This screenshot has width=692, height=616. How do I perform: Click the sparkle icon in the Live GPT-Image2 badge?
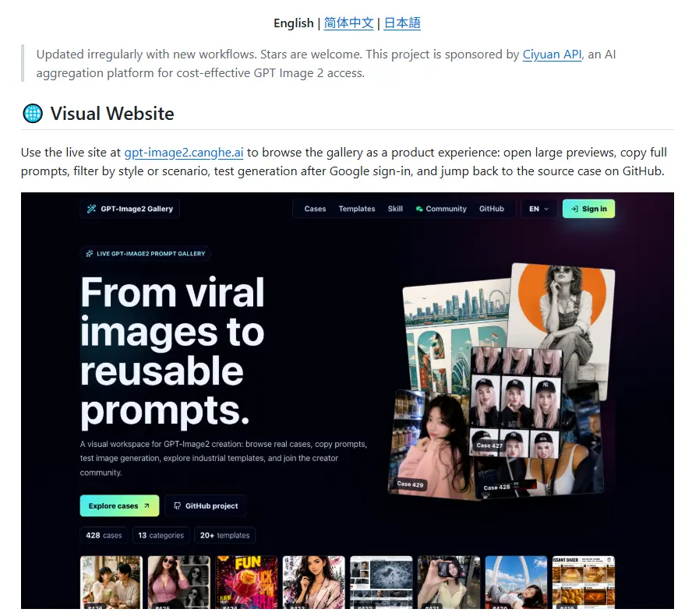(90, 254)
